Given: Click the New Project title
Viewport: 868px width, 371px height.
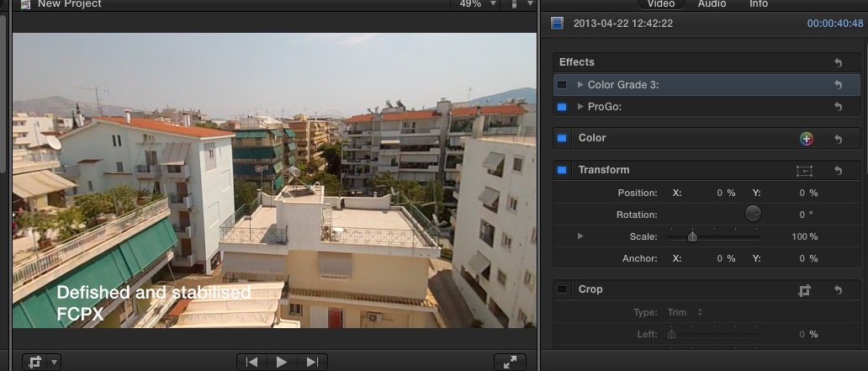Looking at the screenshot, I should [68, 4].
